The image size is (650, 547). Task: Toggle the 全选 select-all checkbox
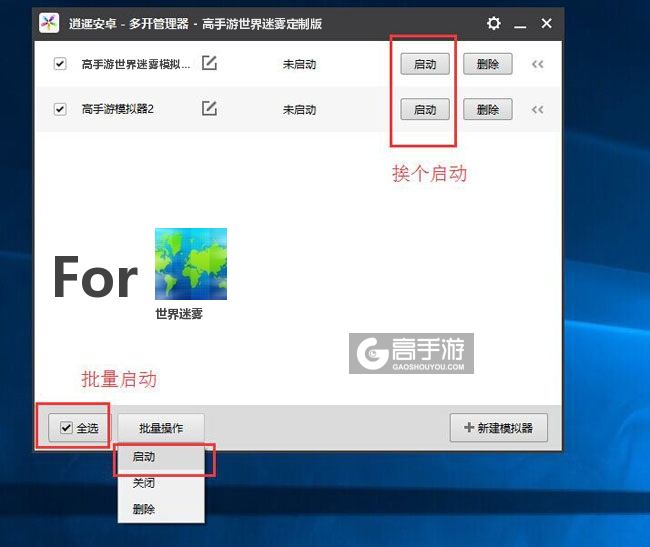tap(66, 428)
